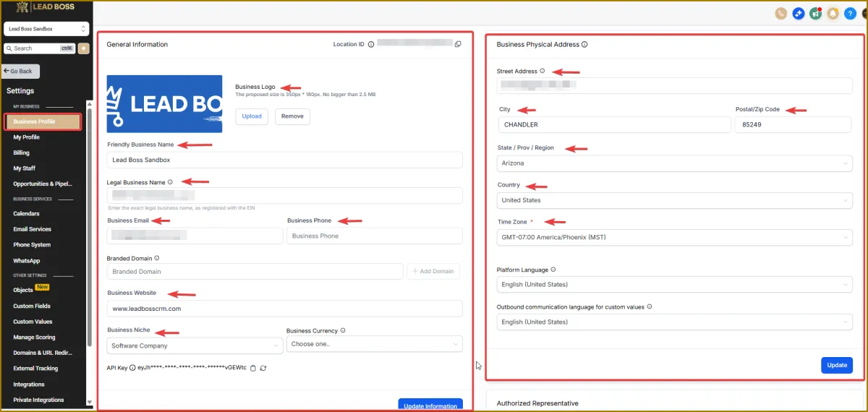Screen dimensions: 868x412
Task: Open the Country dropdown showing United States
Action: pos(675,200)
